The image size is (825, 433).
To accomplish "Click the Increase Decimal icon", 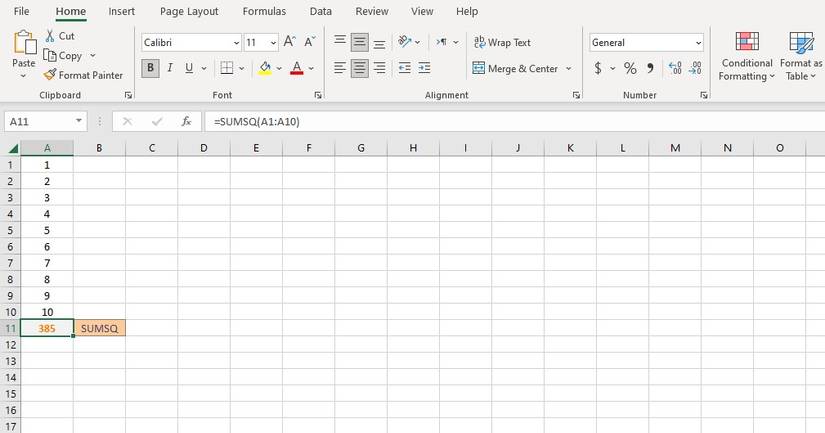I will click(675, 68).
